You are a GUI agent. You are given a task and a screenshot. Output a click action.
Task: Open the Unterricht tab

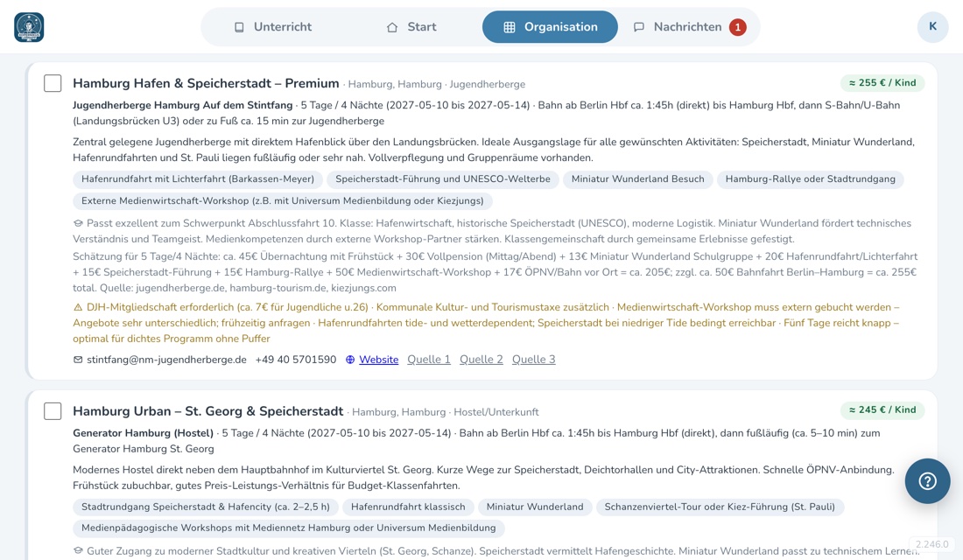pos(273,27)
